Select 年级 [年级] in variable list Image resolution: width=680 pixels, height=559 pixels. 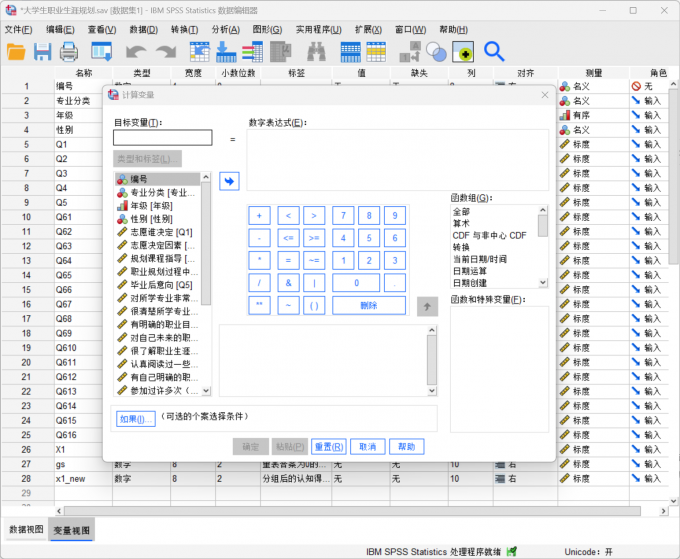coord(157,206)
